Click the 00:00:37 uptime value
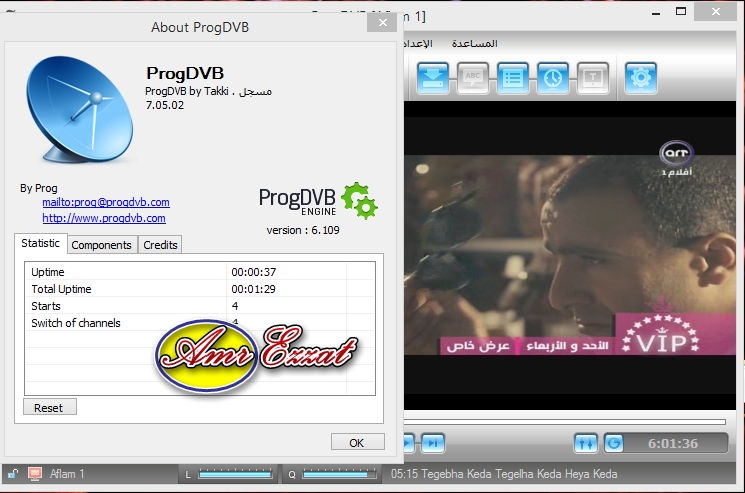745x493 pixels. tap(254, 272)
